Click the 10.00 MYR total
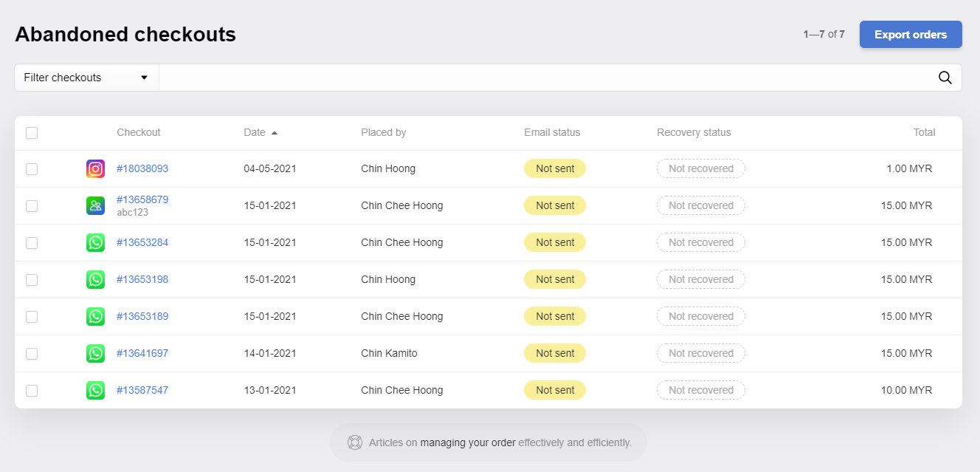This screenshot has width=980, height=472. click(x=907, y=390)
